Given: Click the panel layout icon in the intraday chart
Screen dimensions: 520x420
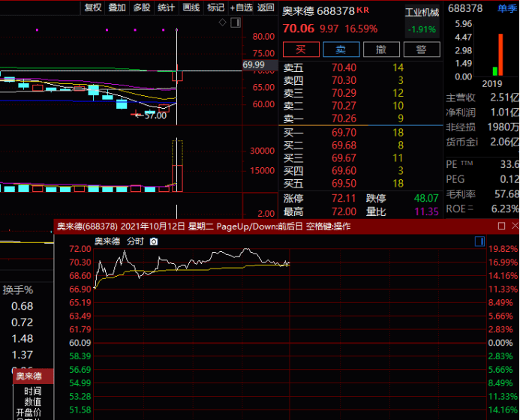Looking at the screenshot, I should point(479,241).
